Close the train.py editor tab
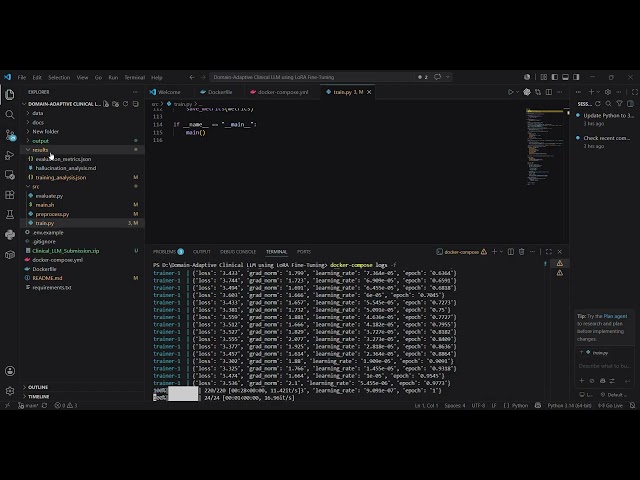640x480 pixels. (x=369, y=92)
